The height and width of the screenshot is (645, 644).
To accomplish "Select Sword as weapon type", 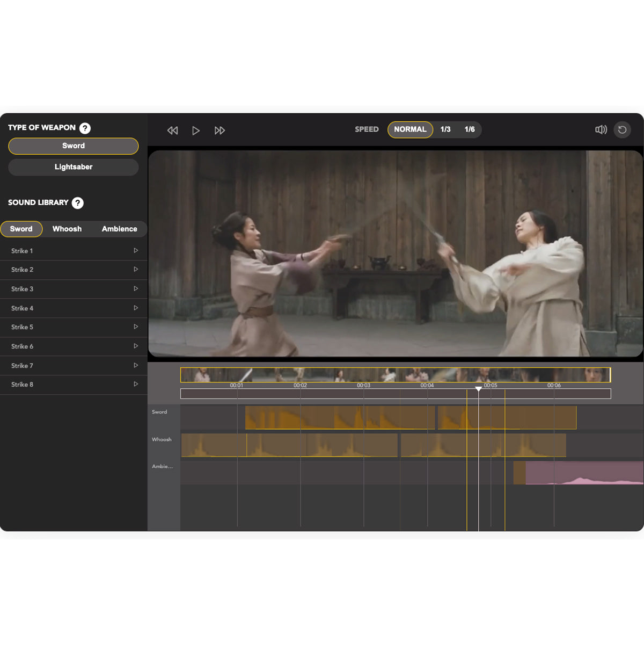I will pyautogui.click(x=74, y=146).
